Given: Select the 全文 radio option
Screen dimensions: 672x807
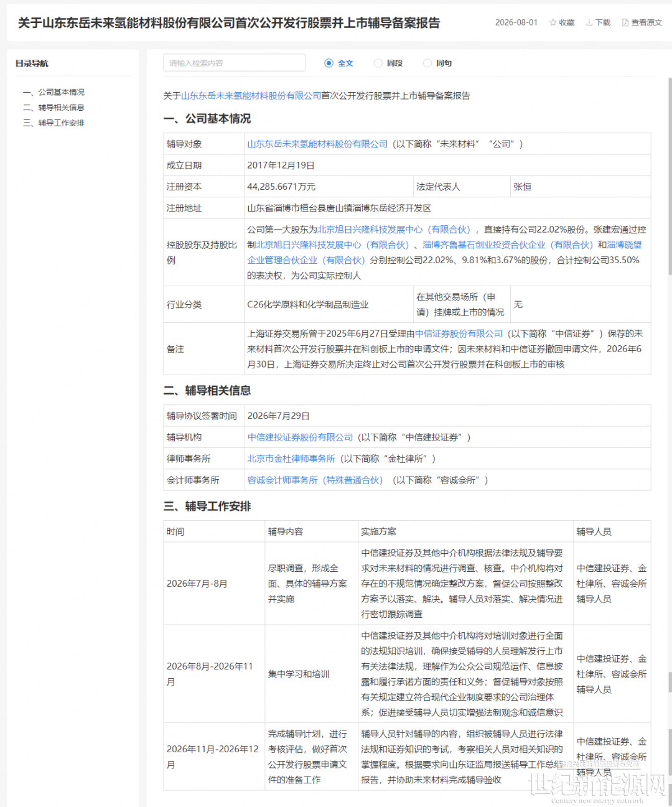Looking at the screenshot, I should coord(329,63).
